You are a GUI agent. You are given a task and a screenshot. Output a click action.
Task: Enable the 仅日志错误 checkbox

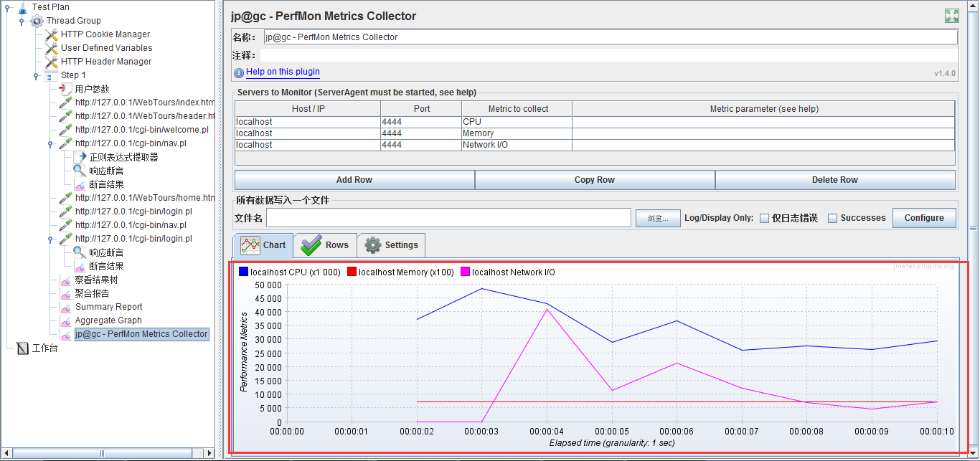click(x=764, y=218)
